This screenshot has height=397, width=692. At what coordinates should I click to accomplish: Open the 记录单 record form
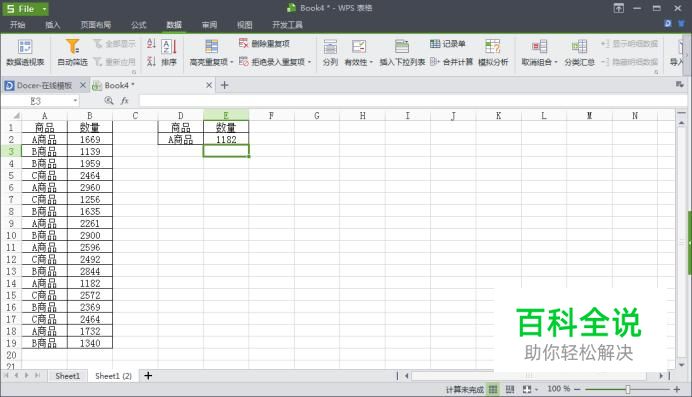pos(448,43)
